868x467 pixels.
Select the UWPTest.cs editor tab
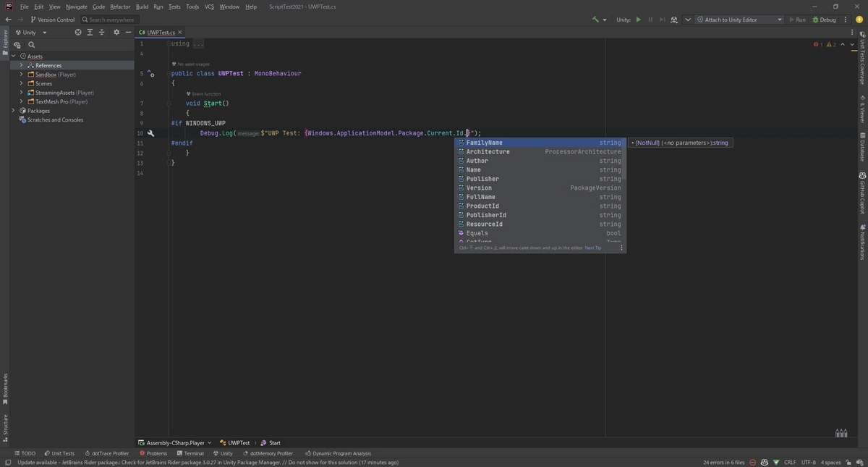(161, 32)
